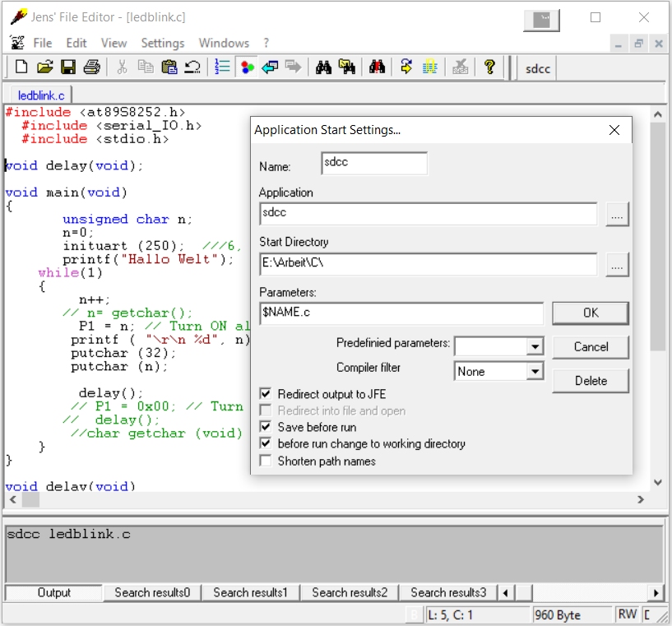
Task: Open the Settings menu
Action: point(163,43)
